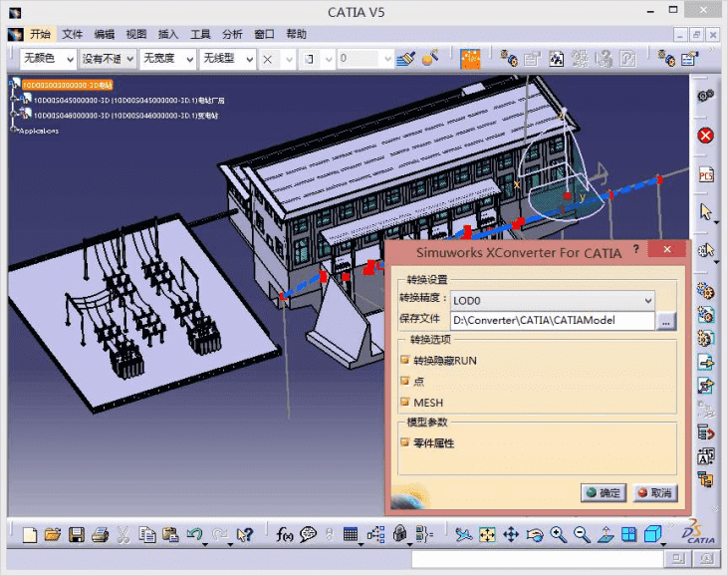Viewport: 728px width, 576px height.
Task: Open the 视图 menu
Action: point(136,34)
